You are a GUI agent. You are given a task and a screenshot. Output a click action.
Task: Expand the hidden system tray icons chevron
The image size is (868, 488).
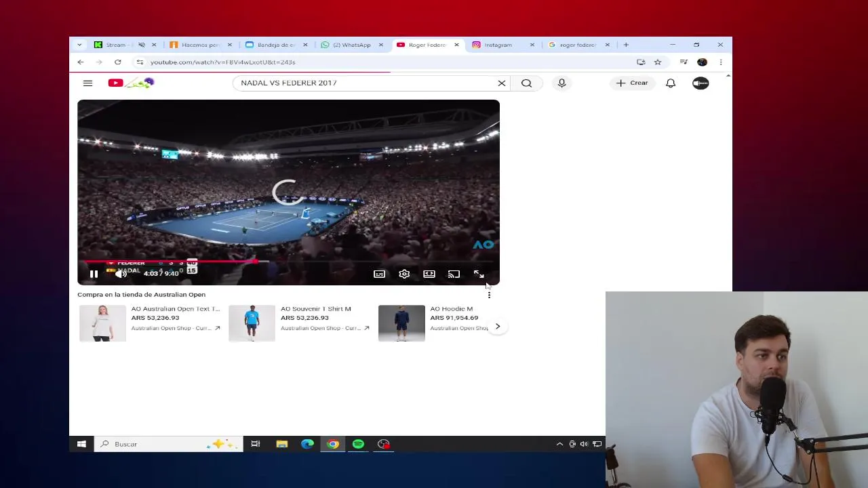[559, 444]
